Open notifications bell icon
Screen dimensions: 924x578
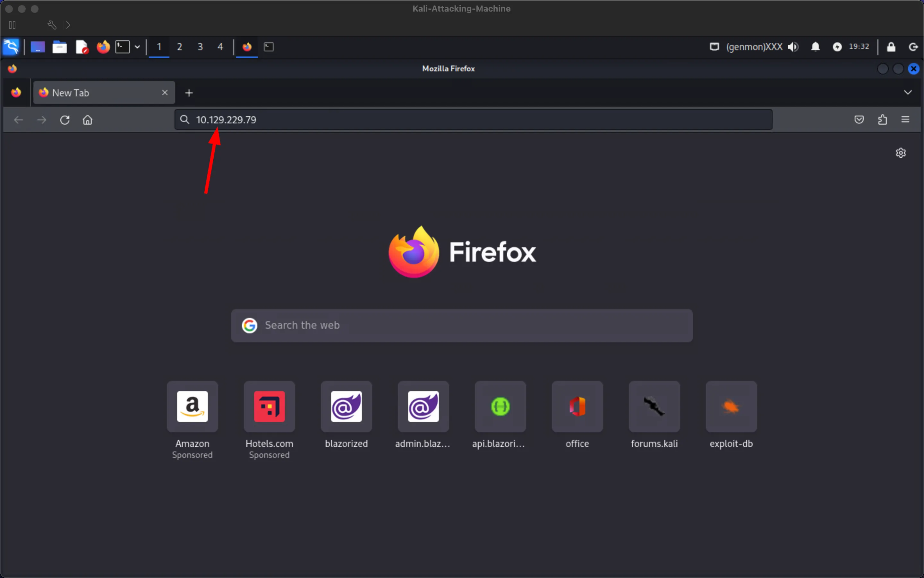point(816,47)
